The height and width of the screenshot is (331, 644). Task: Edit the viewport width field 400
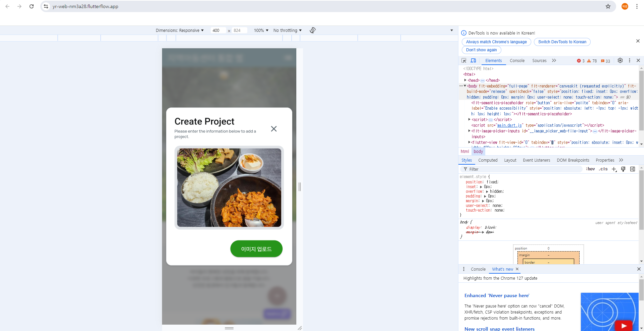(x=218, y=30)
